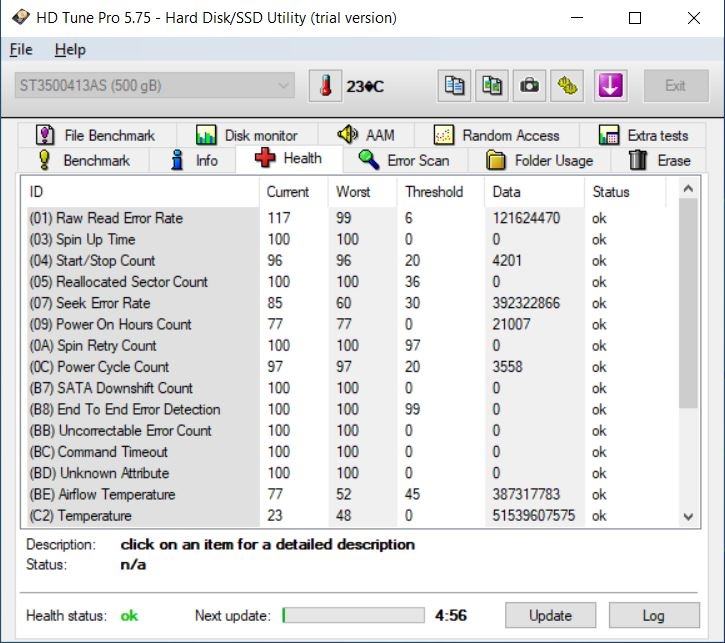The image size is (725, 643).
Task: Click the green Health status ok text
Action: pyautogui.click(x=129, y=616)
